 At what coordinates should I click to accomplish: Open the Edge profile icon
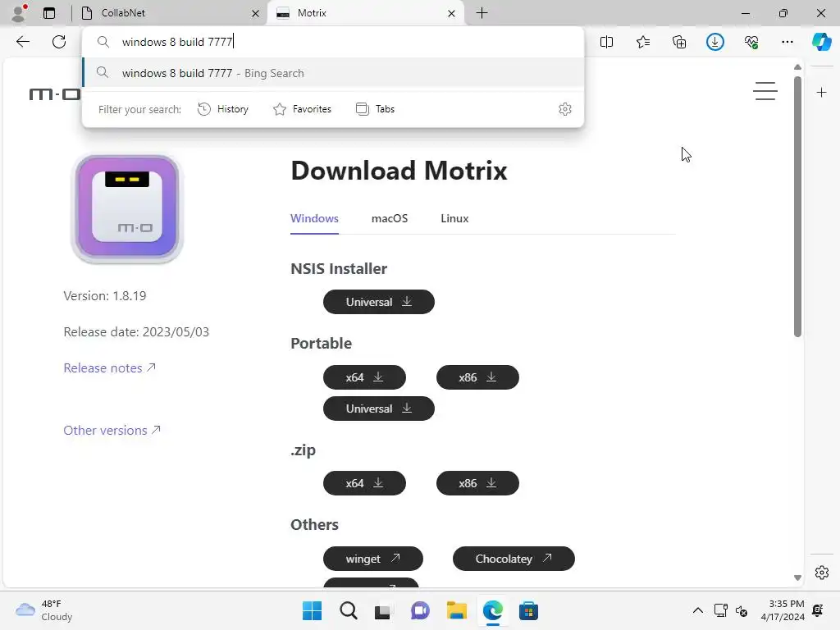pos(20,13)
